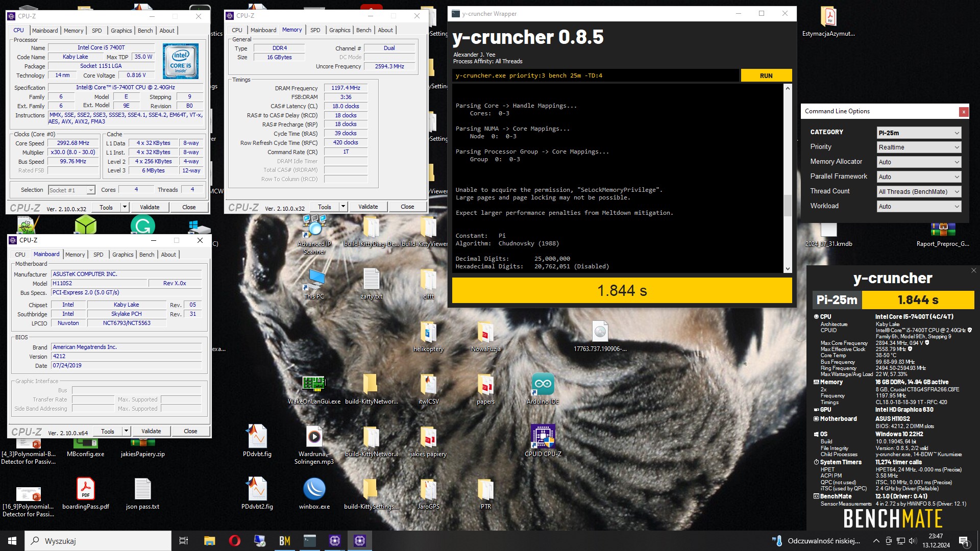The image size is (980, 551).
Task: Click the taskbar clock showing 23:47
Action: coord(936,541)
